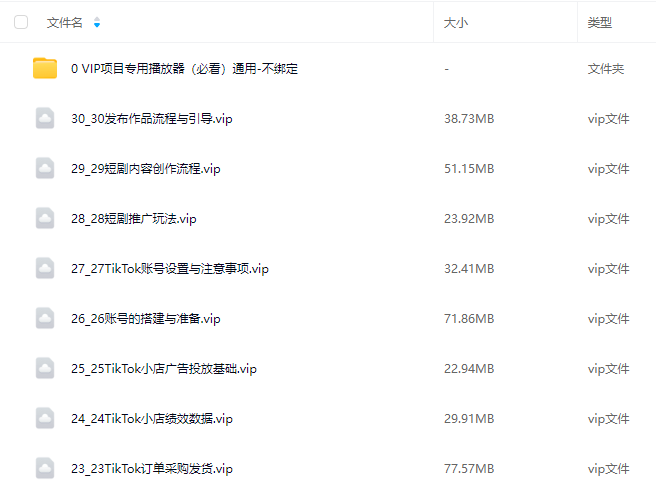Sort by 文件名 using the arrow icon

click(97, 22)
